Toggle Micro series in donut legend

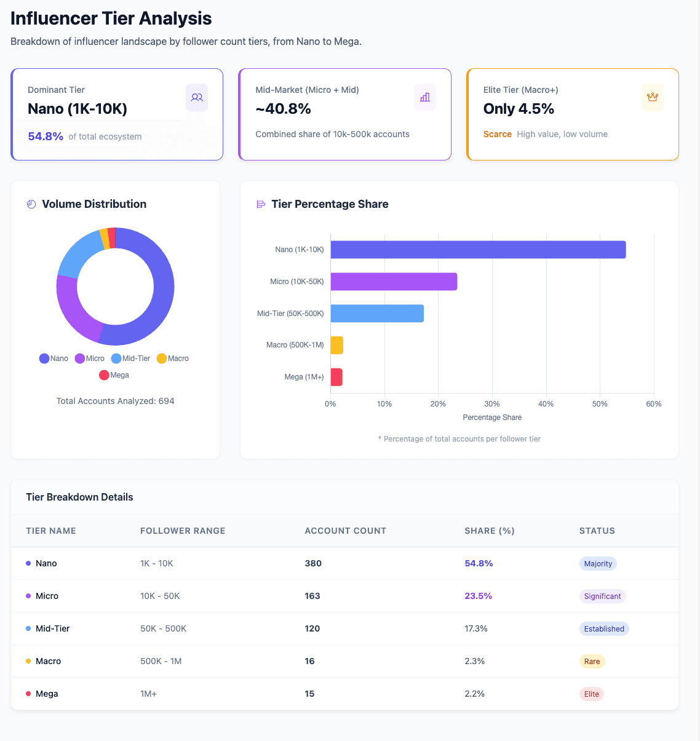[90, 359]
